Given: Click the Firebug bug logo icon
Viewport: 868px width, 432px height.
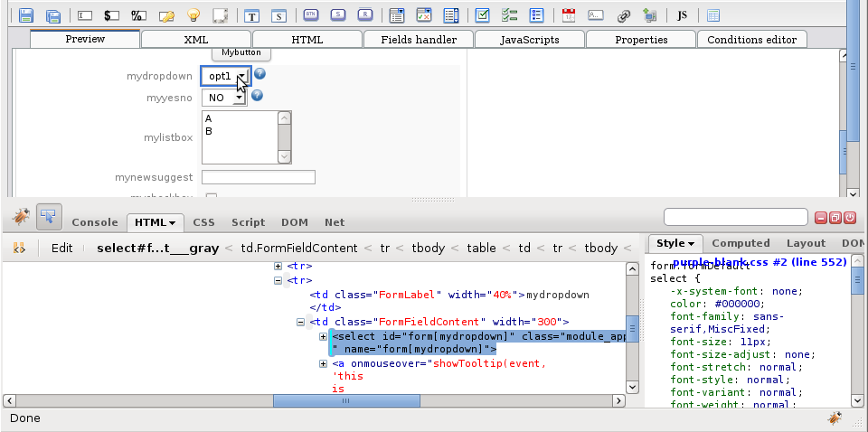Looking at the screenshot, I should point(21,217).
